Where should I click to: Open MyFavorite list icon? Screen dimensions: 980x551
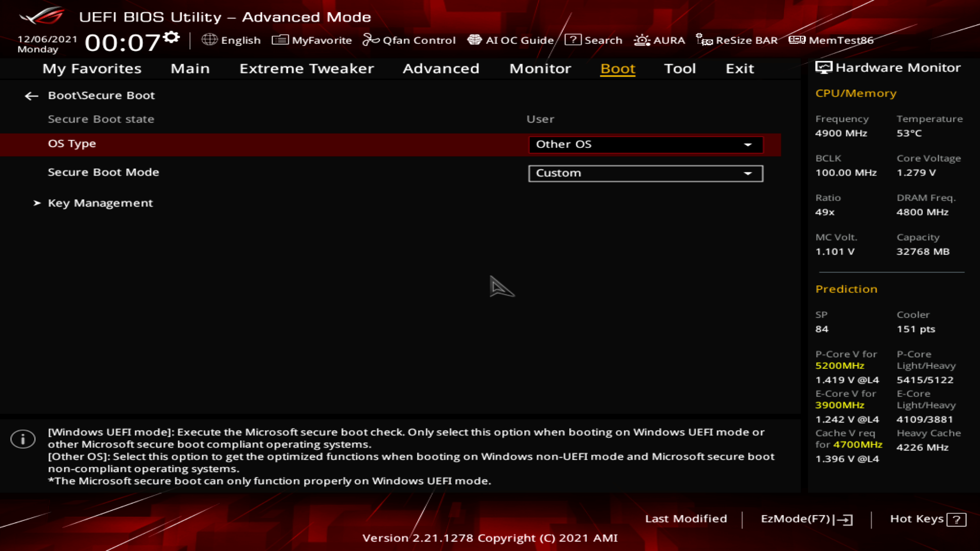click(x=280, y=40)
